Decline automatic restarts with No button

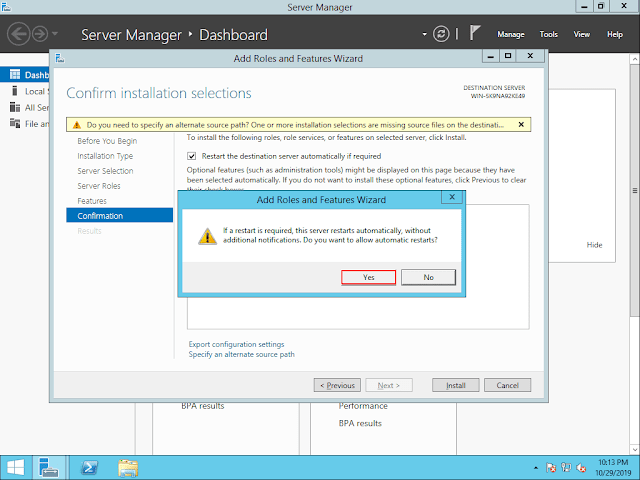pyautogui.click(x=428, y=277)
